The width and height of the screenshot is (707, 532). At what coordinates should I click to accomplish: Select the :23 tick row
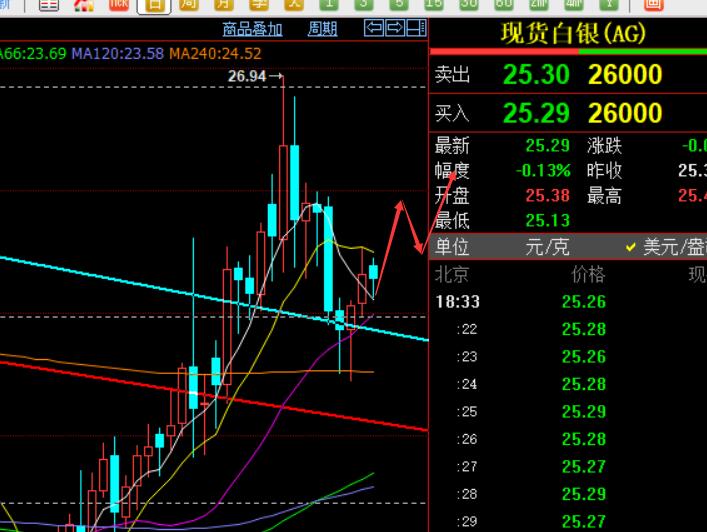pos(568,357)
